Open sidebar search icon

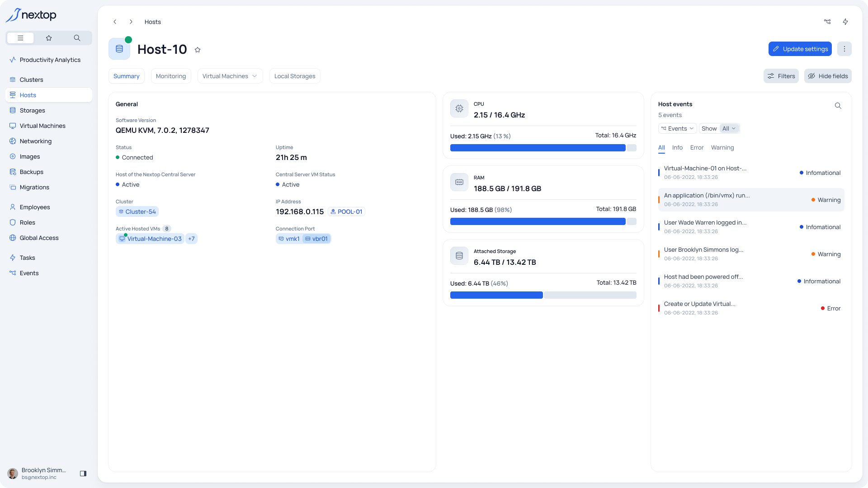point(77,38)
